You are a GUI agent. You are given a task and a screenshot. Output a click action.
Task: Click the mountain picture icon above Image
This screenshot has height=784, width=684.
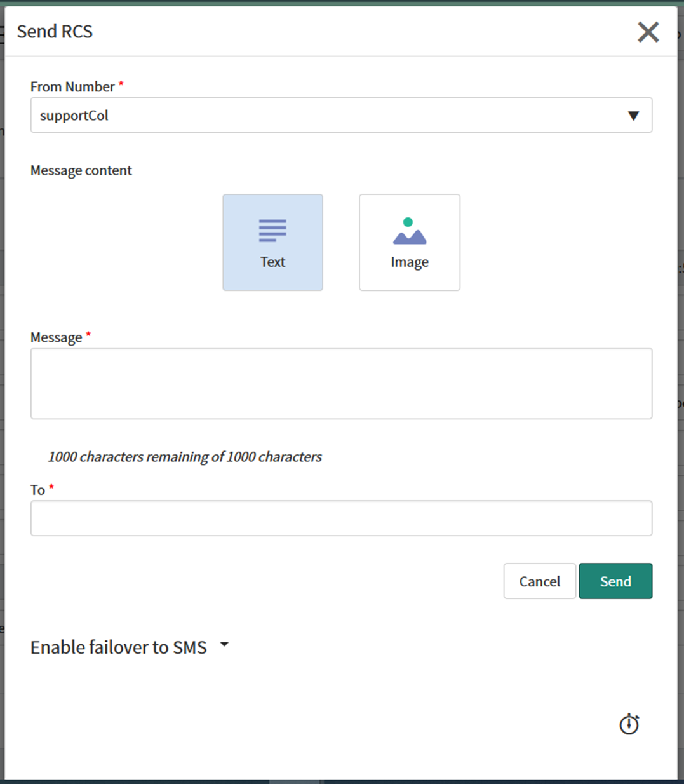[410, 231]
